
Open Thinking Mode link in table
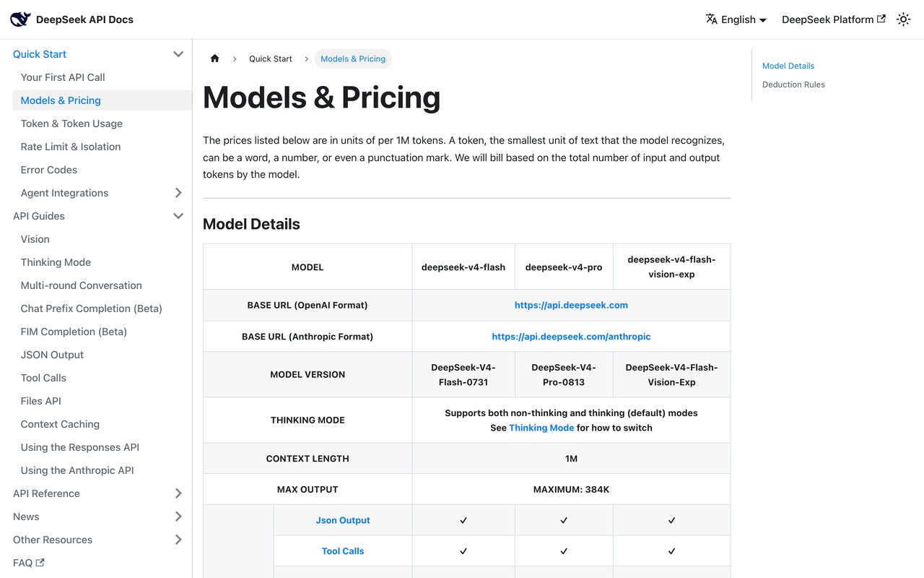click(541, 428)
